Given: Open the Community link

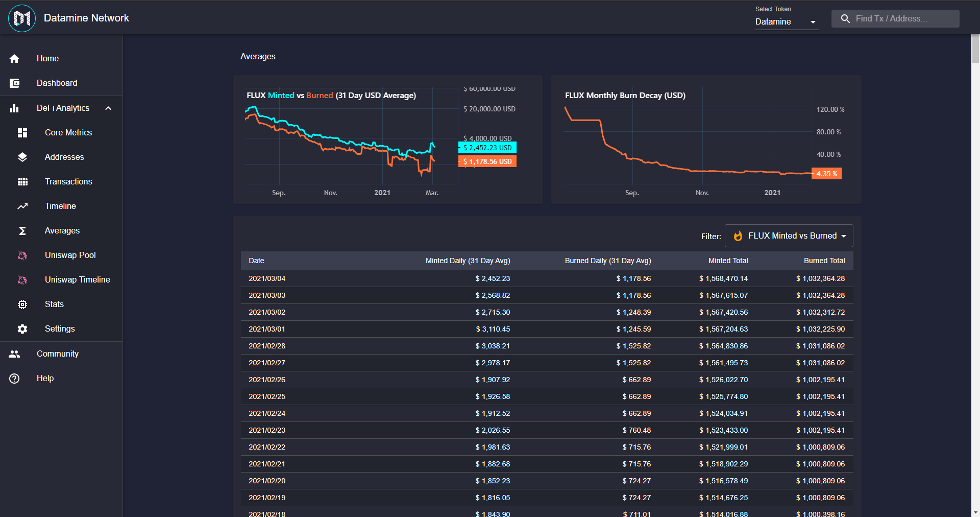Looking at the screenshot, I should [61, 354].
